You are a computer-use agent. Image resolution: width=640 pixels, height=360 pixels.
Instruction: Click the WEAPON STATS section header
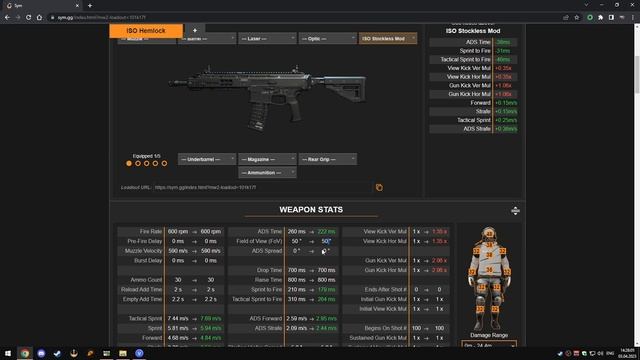tap(311, 210)
